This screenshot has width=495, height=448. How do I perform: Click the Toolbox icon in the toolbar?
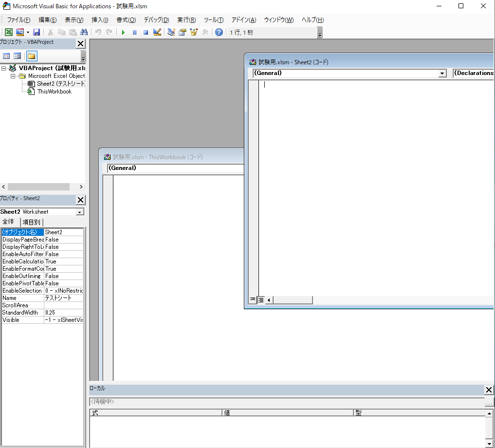(x=205, y=32)
